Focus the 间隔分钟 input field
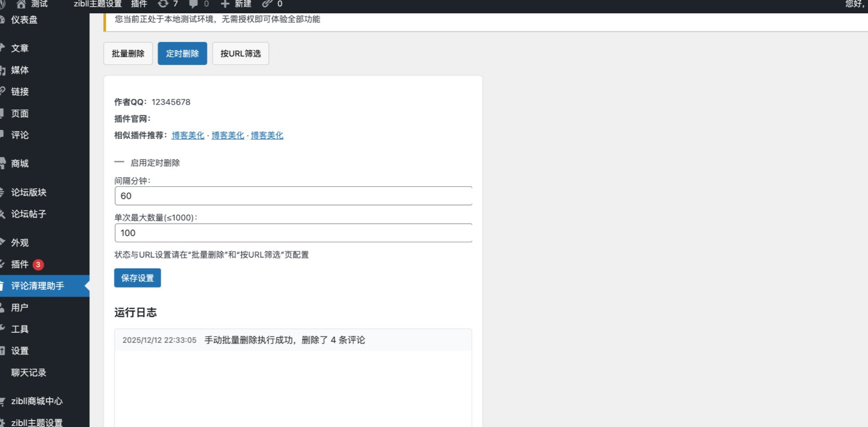 (293, 196)
